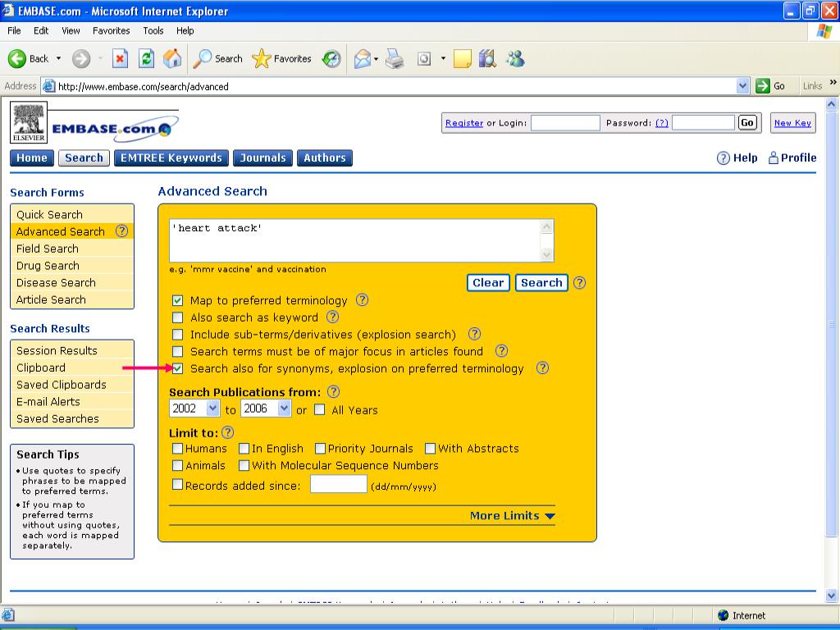
Task: Open the File menu
Action: point(14,30)
